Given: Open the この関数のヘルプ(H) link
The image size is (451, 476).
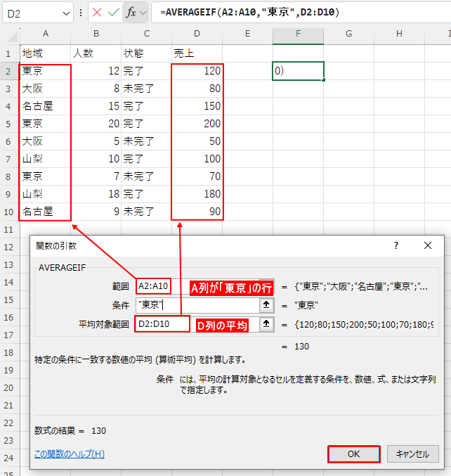Looking at the screenshot, I should click(x=70, y=454).
